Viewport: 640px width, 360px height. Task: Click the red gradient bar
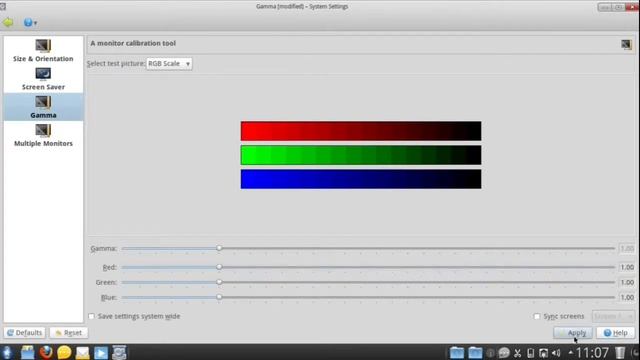[x=361, y=131]
